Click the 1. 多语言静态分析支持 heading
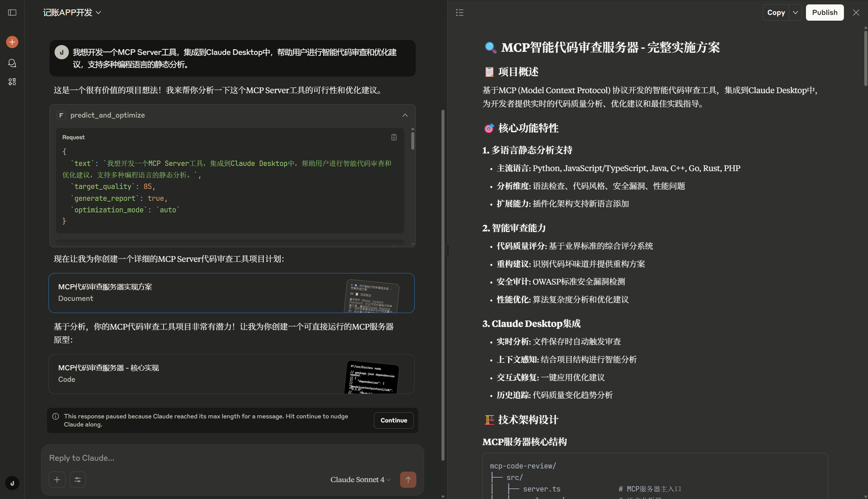The width and height of the screenshot is (868, 499). (527, 150)
